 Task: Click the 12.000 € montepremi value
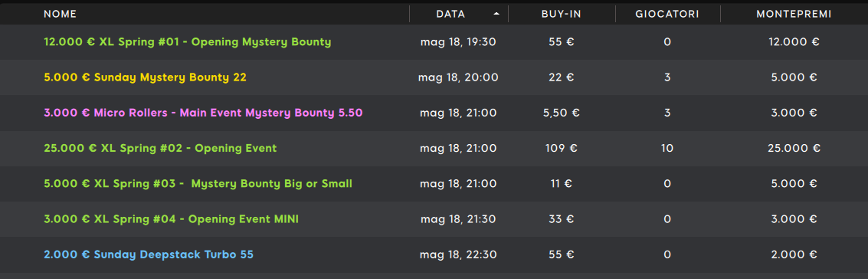click(x=794, y=42)
